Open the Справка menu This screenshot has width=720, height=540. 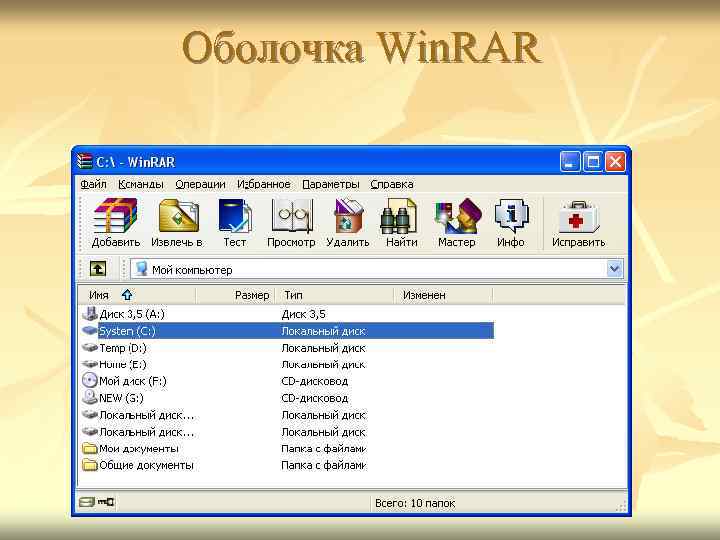(x=392, y=184)
